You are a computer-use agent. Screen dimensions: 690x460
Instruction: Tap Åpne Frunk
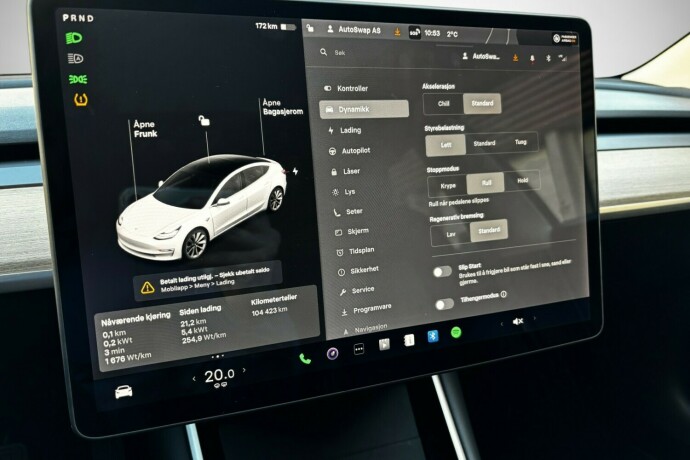pos(145,129)
